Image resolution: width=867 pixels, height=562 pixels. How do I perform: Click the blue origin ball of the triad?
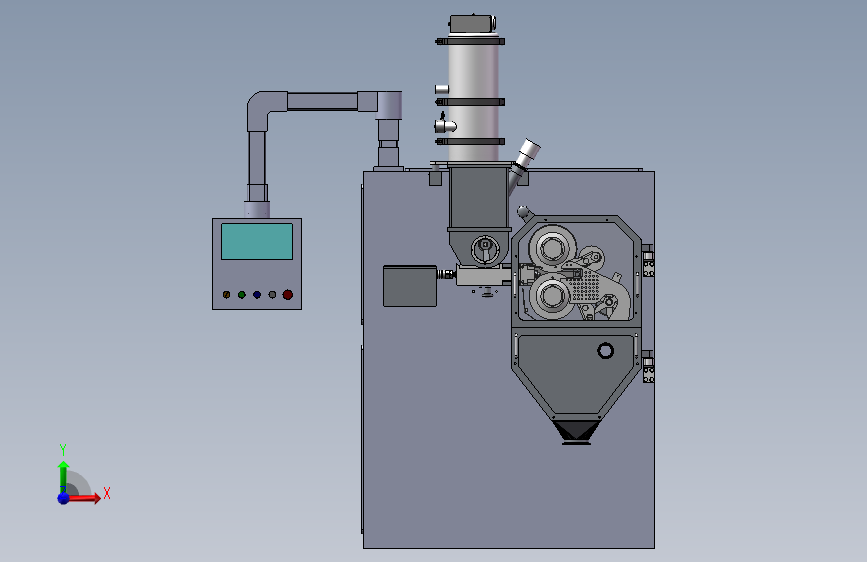63,498
